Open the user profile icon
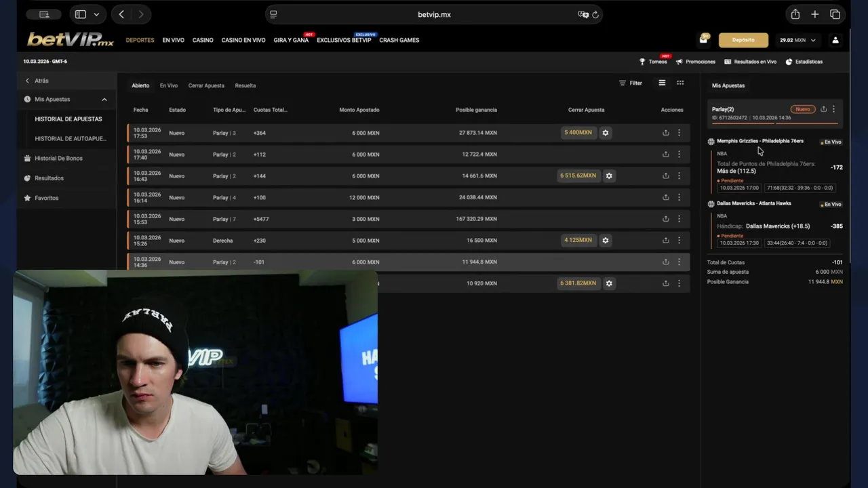Image resolution: width=868 pixels, height=488 pixels. (x=835, y=40)
